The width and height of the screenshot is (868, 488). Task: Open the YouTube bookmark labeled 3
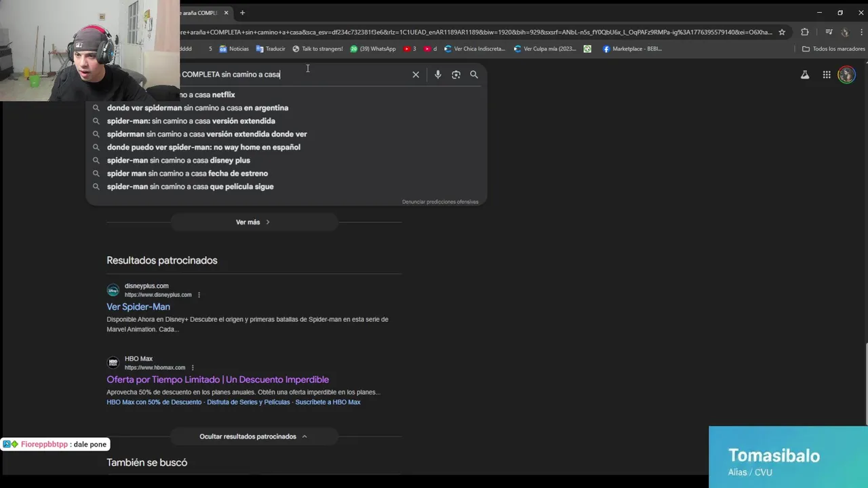(410, 49)
